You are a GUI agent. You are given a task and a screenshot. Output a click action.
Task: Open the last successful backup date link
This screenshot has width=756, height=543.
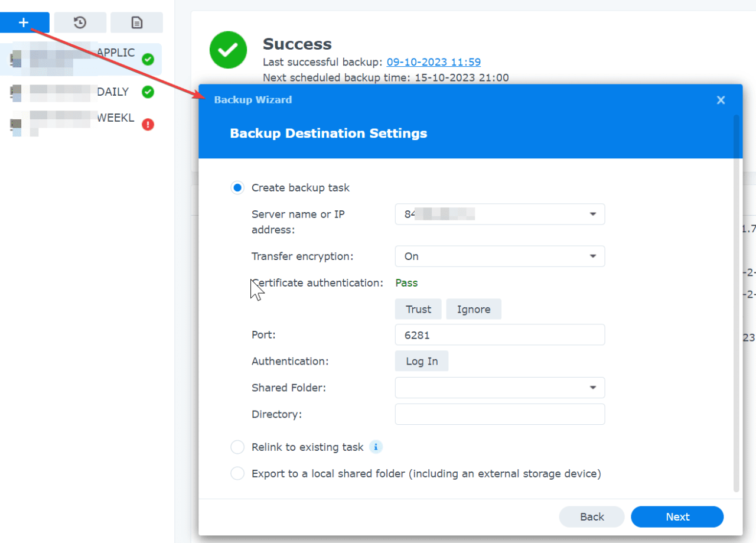click(434, 62)
